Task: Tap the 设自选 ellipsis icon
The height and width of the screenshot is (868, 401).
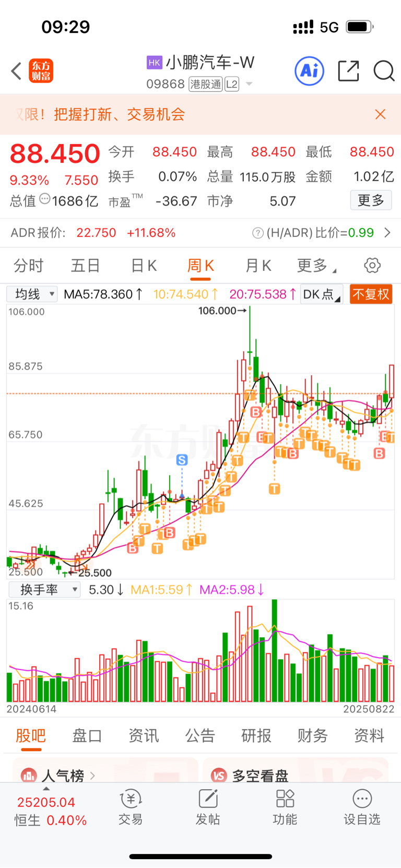Action: click(362, 799)
